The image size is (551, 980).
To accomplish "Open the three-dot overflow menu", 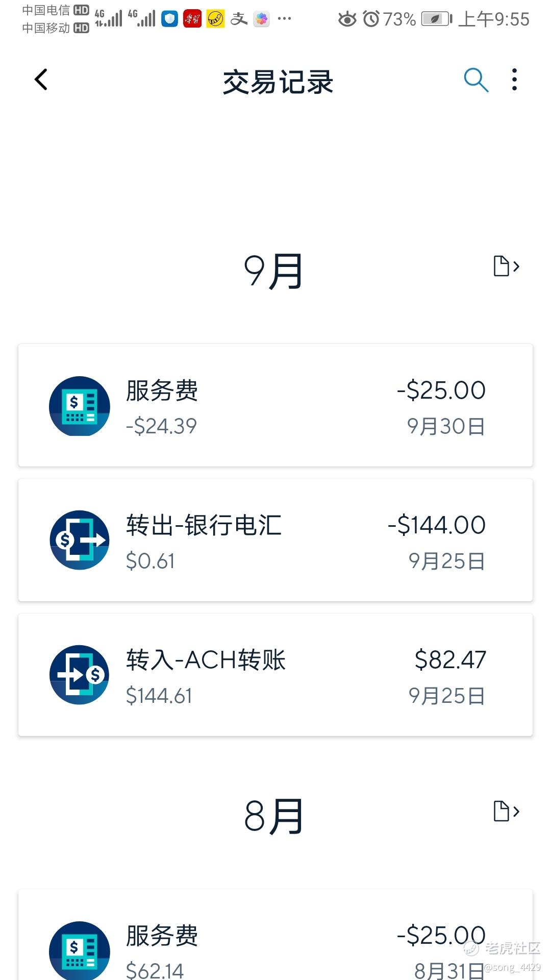I will point(514,80).
